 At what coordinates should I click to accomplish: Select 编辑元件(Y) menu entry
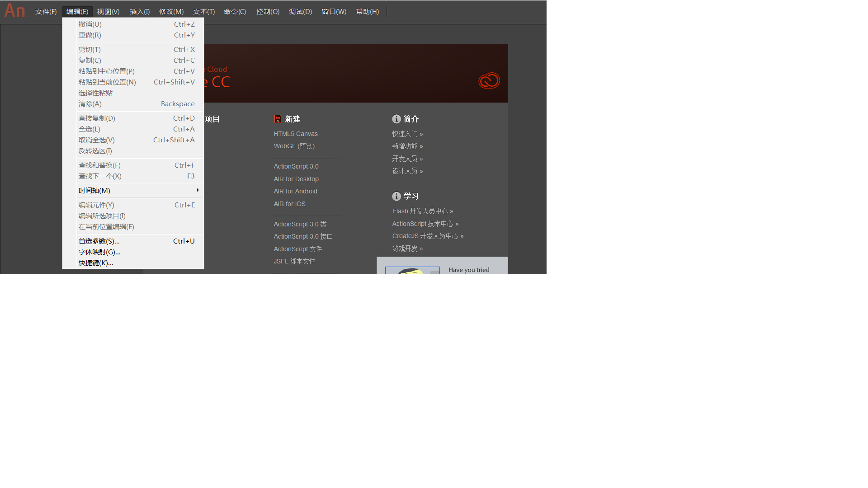pyautogui.click(x=133, y=205)
